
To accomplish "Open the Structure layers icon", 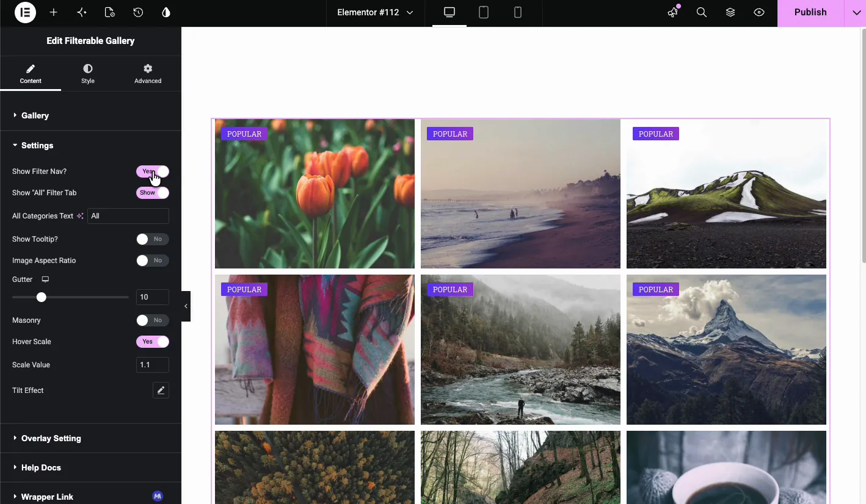I will click(x=730, y=12).
